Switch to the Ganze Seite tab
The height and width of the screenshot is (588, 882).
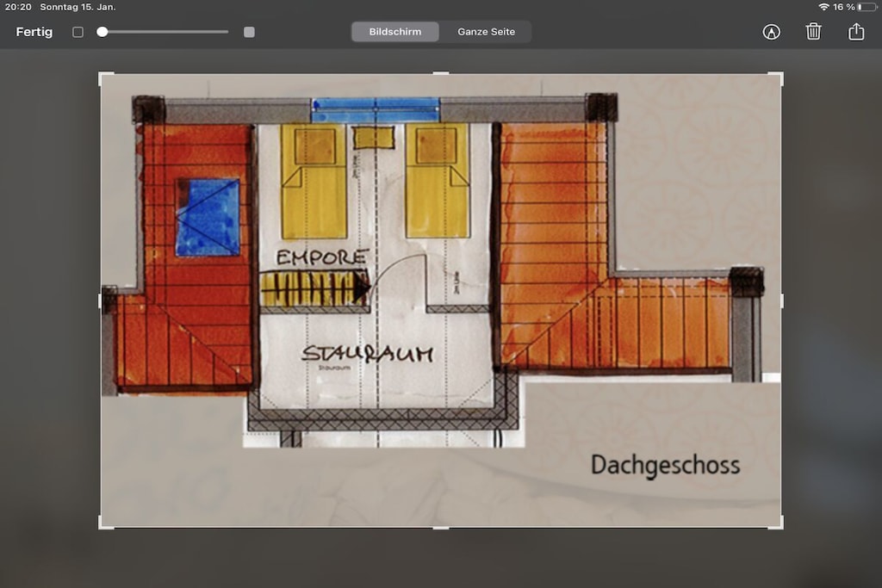pyautogui.click(x=486, y=32)
